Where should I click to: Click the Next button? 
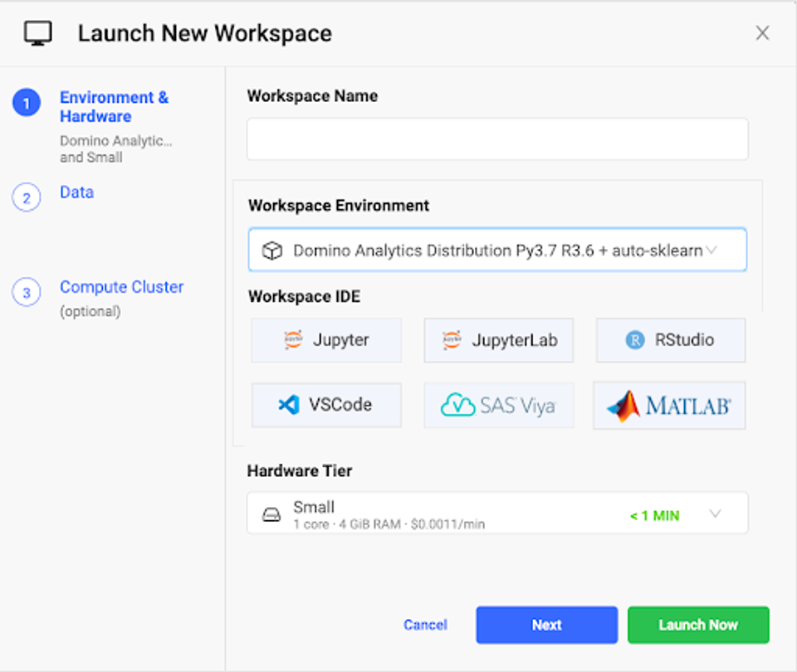547,625
